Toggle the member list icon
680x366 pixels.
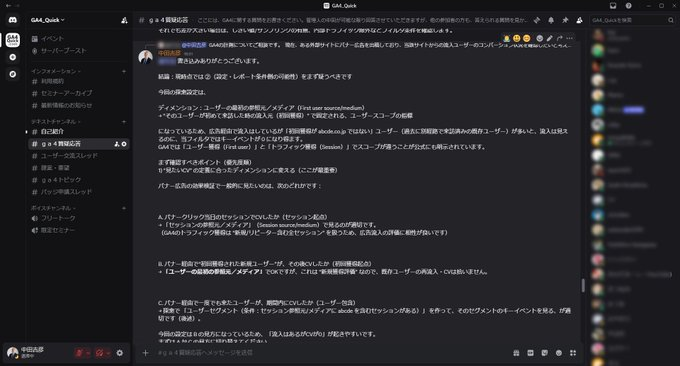[x=579, y=20]
